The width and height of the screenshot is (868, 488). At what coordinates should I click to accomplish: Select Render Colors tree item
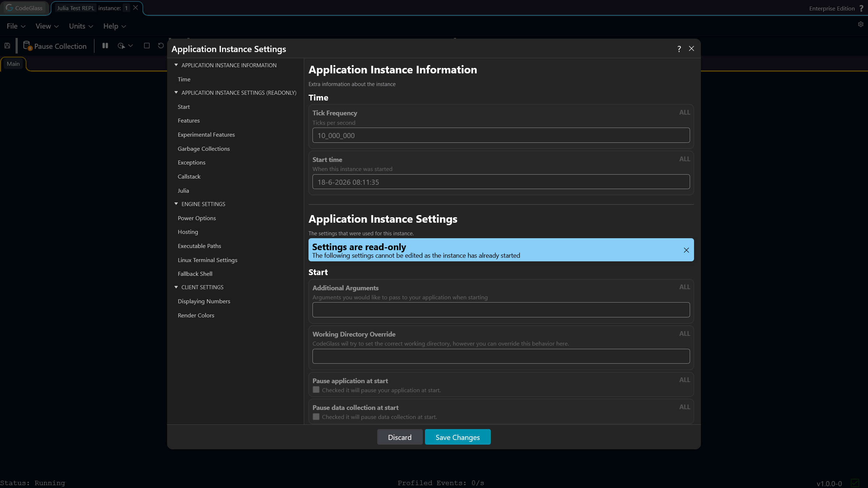[196, 316]
